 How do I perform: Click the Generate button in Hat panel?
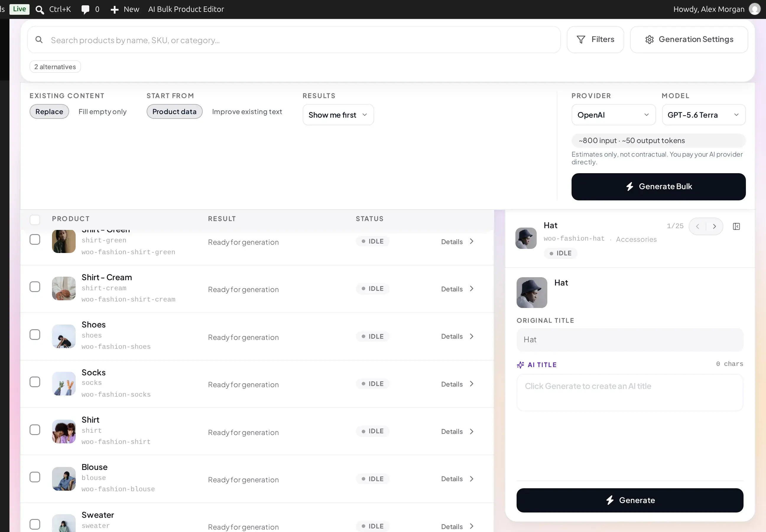click(630, 500)
